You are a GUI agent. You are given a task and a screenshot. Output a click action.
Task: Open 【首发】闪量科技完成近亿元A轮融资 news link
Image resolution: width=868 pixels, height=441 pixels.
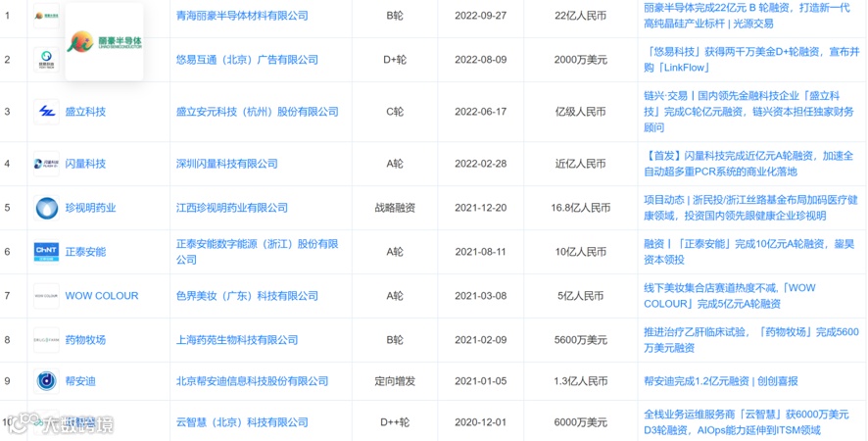749,164
